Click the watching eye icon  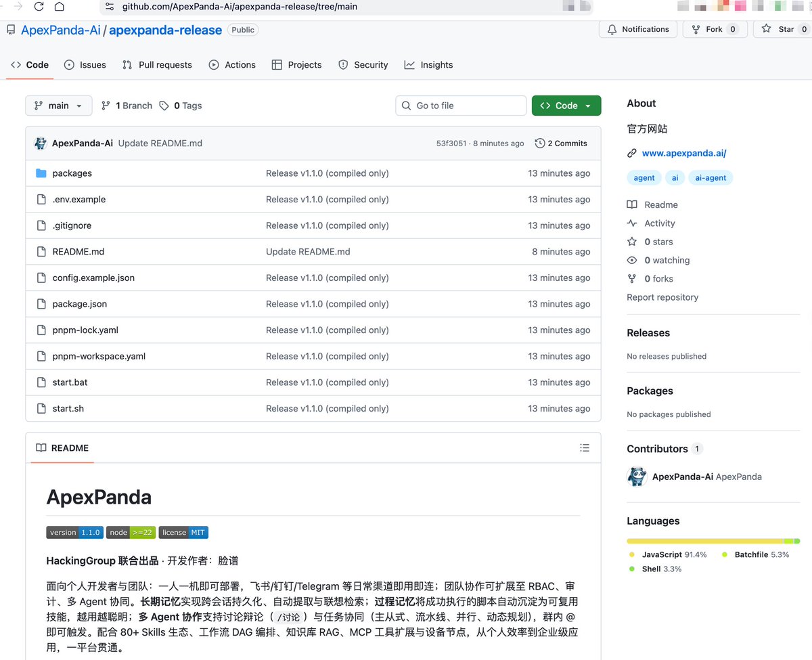point(631,260)
